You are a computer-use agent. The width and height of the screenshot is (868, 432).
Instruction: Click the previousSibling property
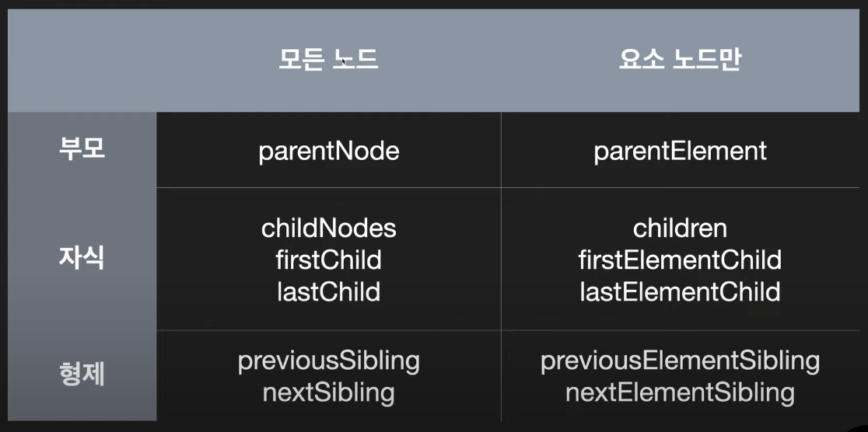pyautogui.click(x=329, y=362)
